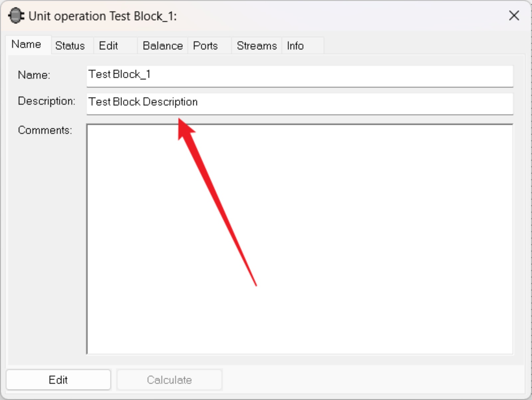Click the Edit button at the bottom

[x=58, y=380]
